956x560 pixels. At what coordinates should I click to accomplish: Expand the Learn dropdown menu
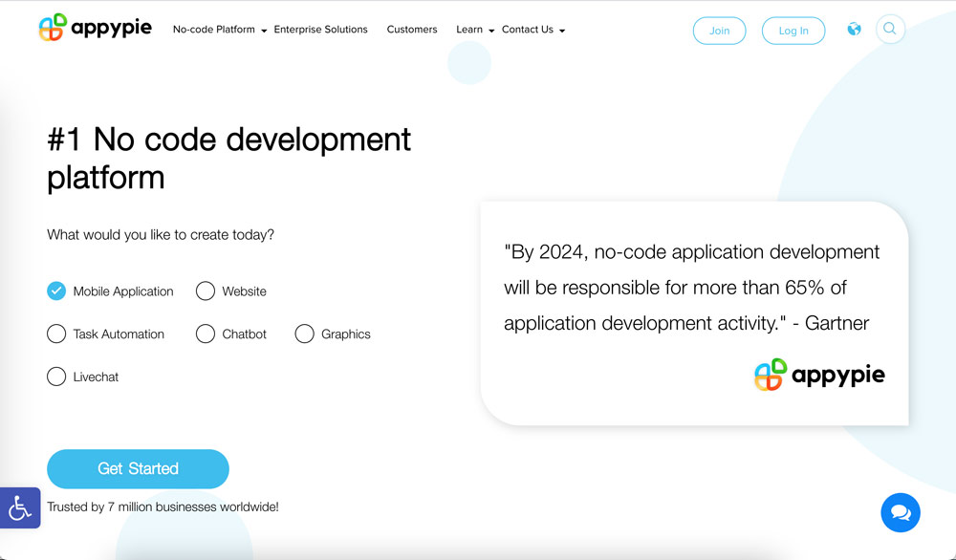[475, 30]
